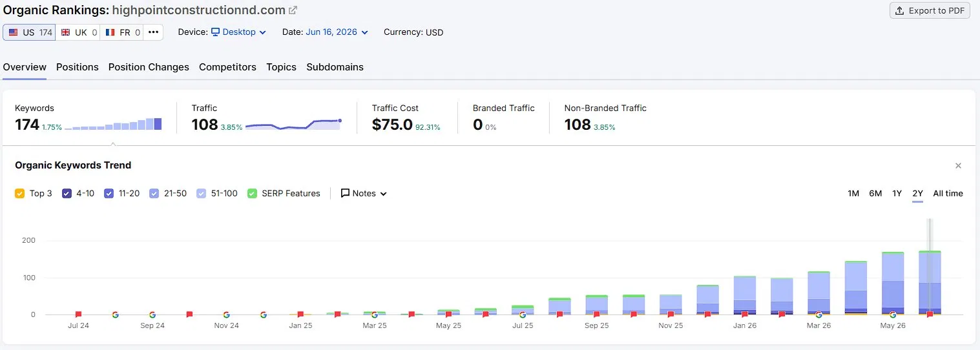
Task: Open the Jun 16, 2026 date picker
Action: 337,32
